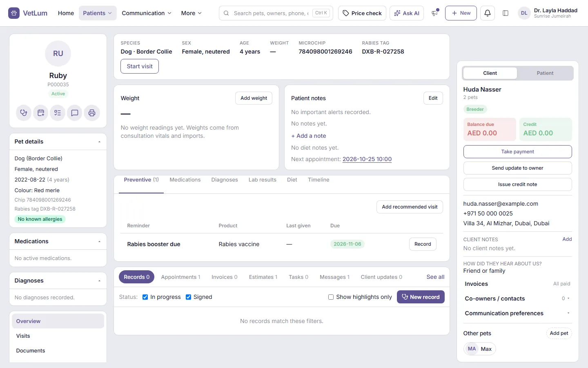Screen dimensions: 588x368
Task: Uncheck the In progress status filter
Action: 145,297
